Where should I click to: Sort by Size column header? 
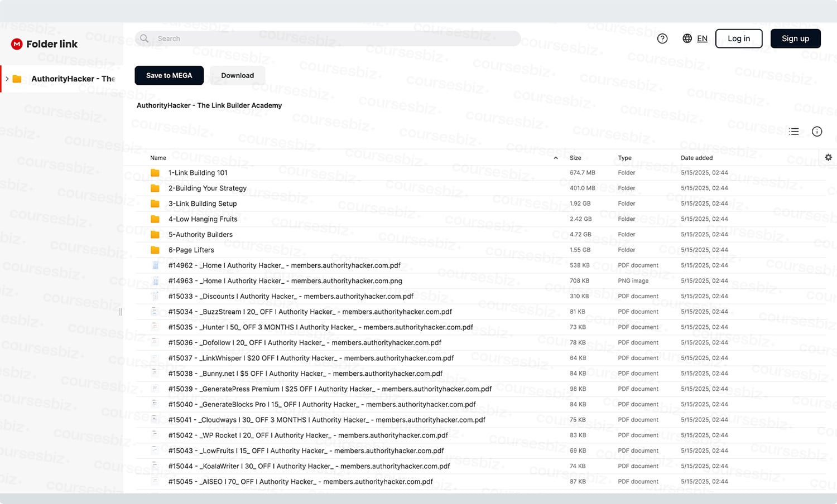575,158
